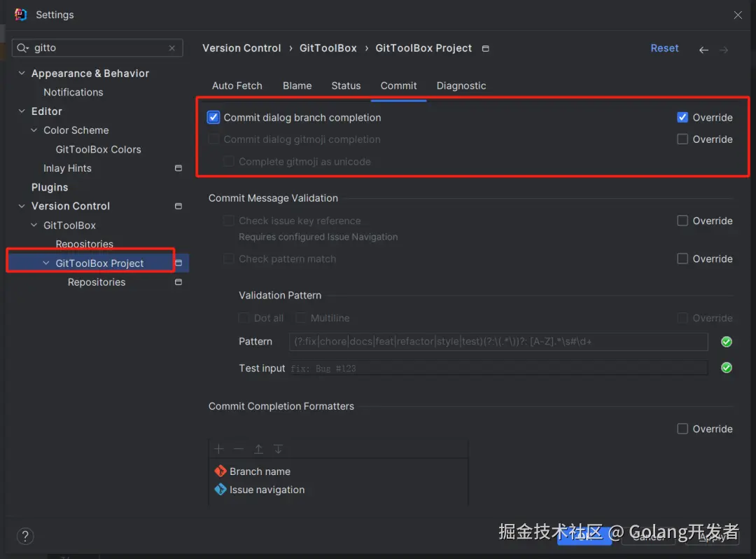Click project icon next to Inlay Hints

178,168
